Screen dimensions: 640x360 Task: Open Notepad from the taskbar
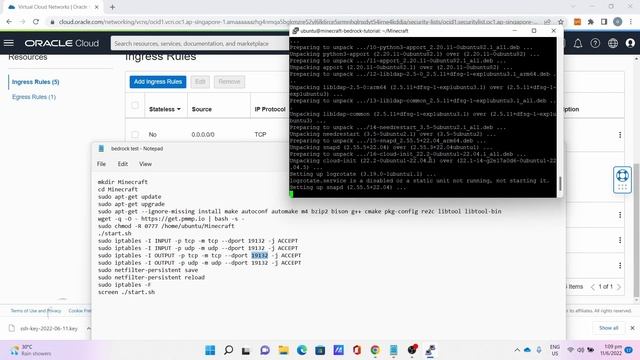393,350
